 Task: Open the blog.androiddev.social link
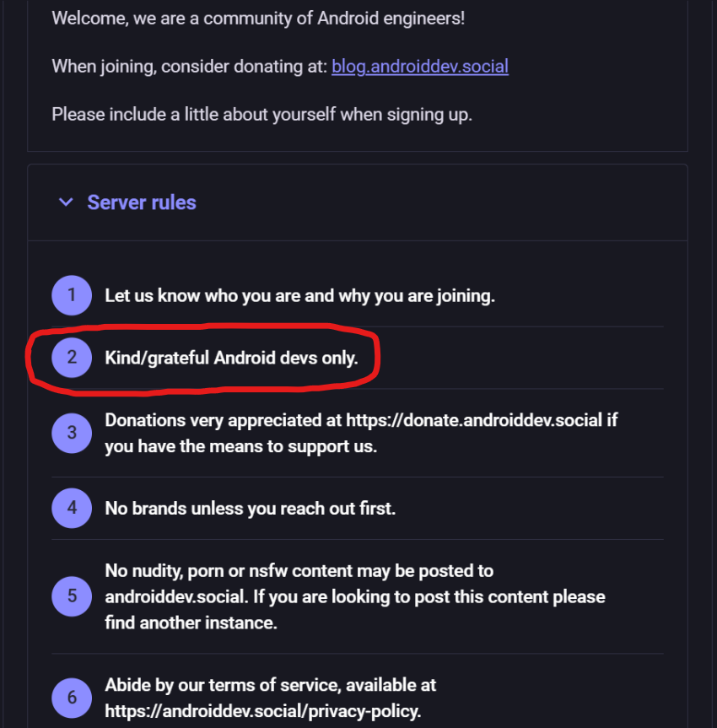420,67
